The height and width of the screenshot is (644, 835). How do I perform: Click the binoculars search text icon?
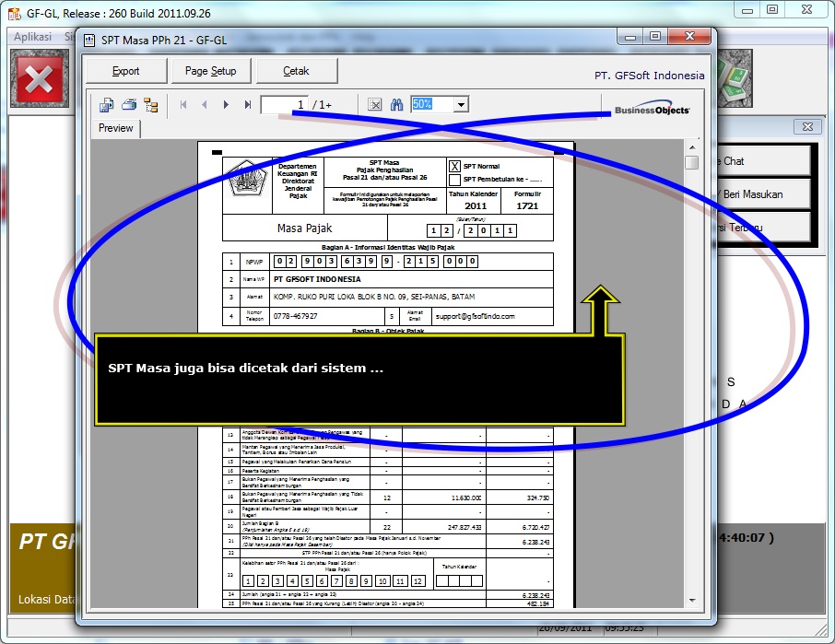396,105
